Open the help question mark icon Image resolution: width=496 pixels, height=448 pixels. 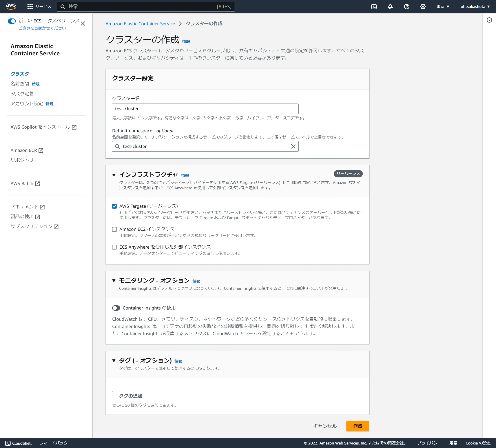coord(407,7)
